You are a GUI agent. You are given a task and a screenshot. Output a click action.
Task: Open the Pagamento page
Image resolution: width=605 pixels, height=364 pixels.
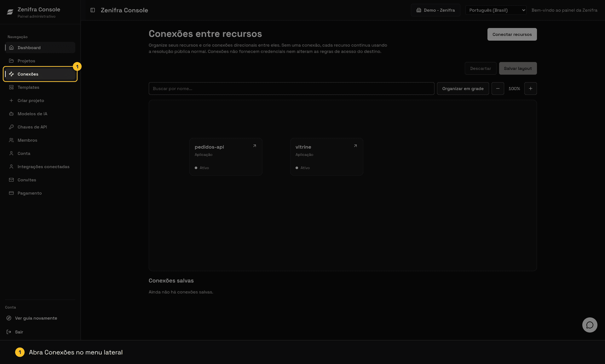[x=40, y=193]
